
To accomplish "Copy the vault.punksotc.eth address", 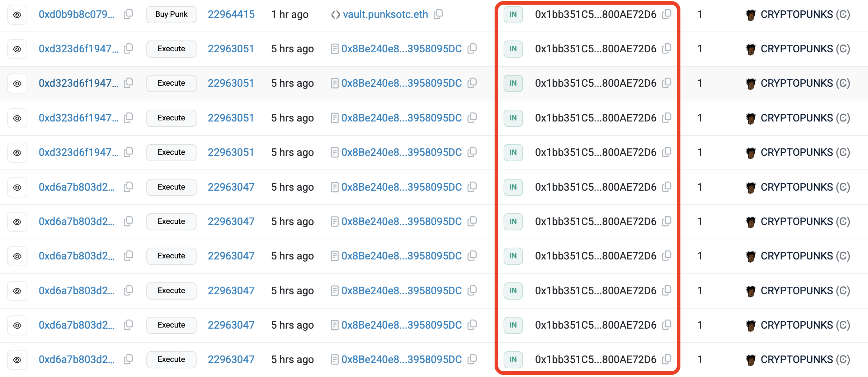I will pyautogui.click(x=438, y=14).
